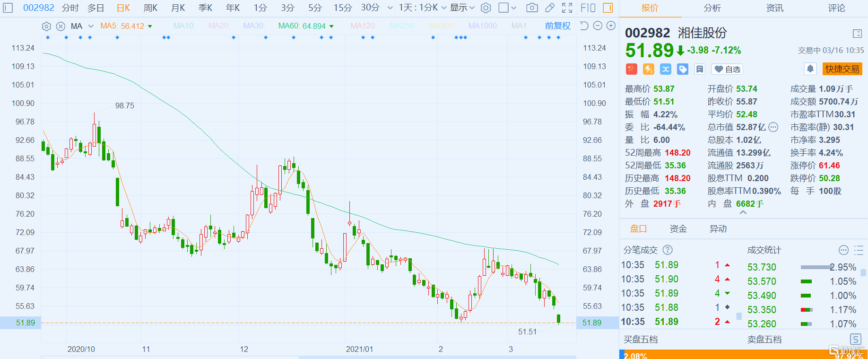The width and height of the screenshot is (868, 359).
Task: Enter fullscreen chart mode
Action: tap(567, 8)
